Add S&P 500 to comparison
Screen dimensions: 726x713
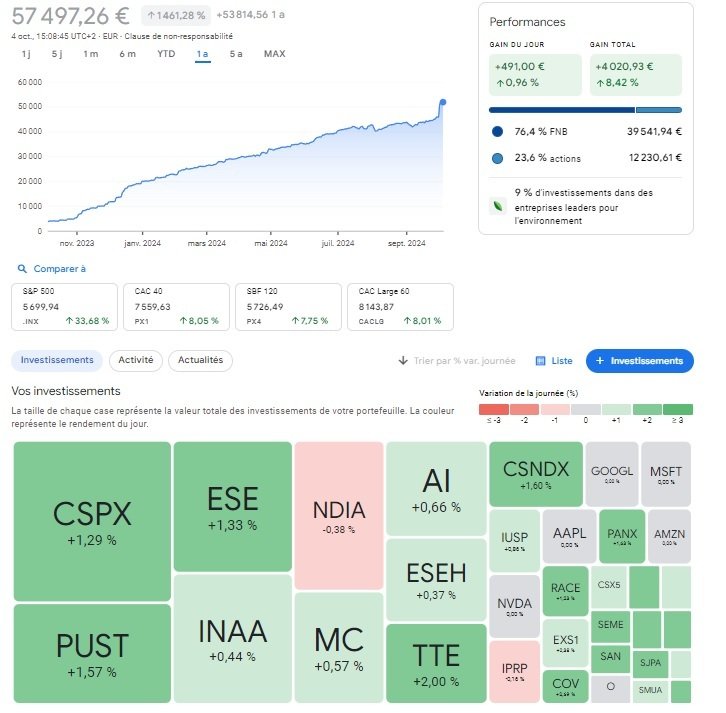coord(64,307)
